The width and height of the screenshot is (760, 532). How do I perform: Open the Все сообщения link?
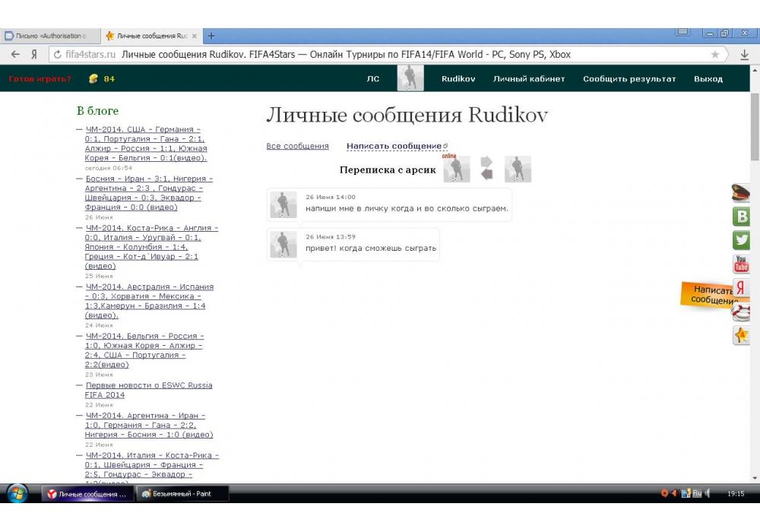click(x=297, y=146)
